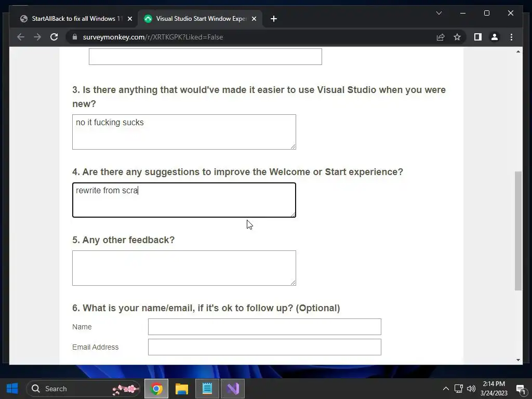Click the Email Address input field
The width and height of the screenshot is (532, 399).
[x=264, y=347]
